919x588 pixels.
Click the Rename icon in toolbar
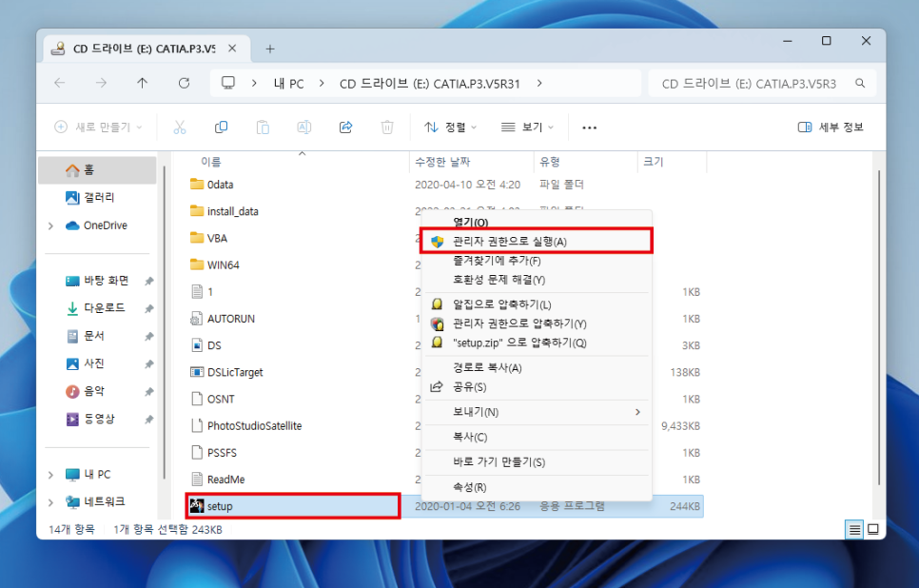[x=304, y=127]
